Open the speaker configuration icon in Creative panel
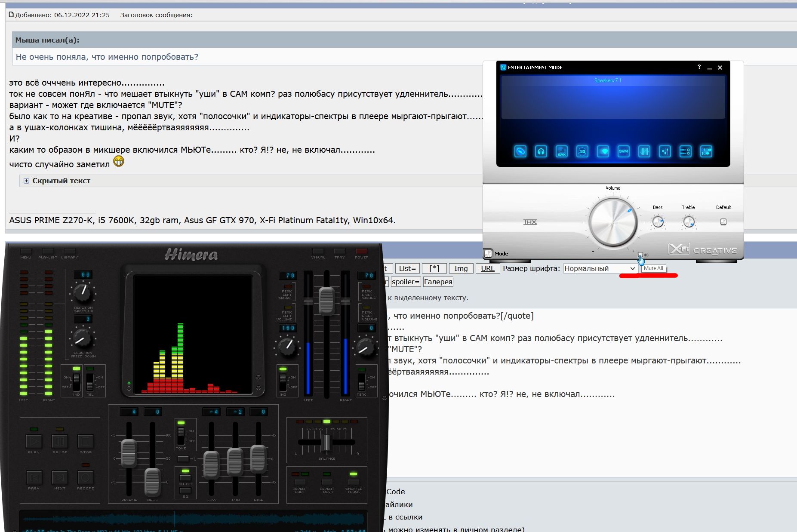This screenshot has width=797, height=532. [x=520, y=151]
